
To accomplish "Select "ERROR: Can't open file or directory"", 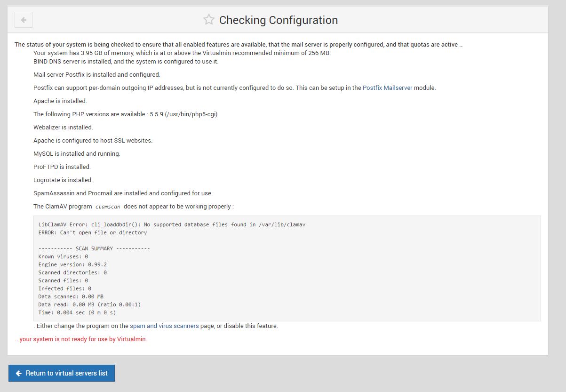I will (93, 232).
